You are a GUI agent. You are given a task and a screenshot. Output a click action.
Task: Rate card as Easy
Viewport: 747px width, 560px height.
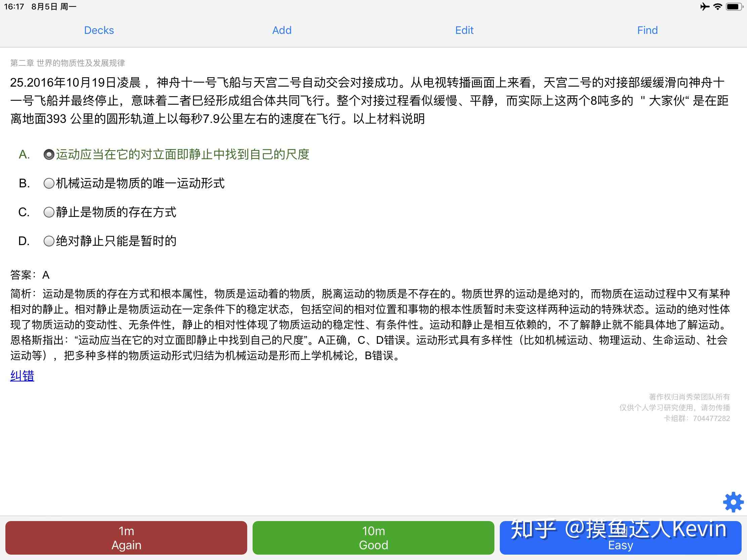[621, 538]
